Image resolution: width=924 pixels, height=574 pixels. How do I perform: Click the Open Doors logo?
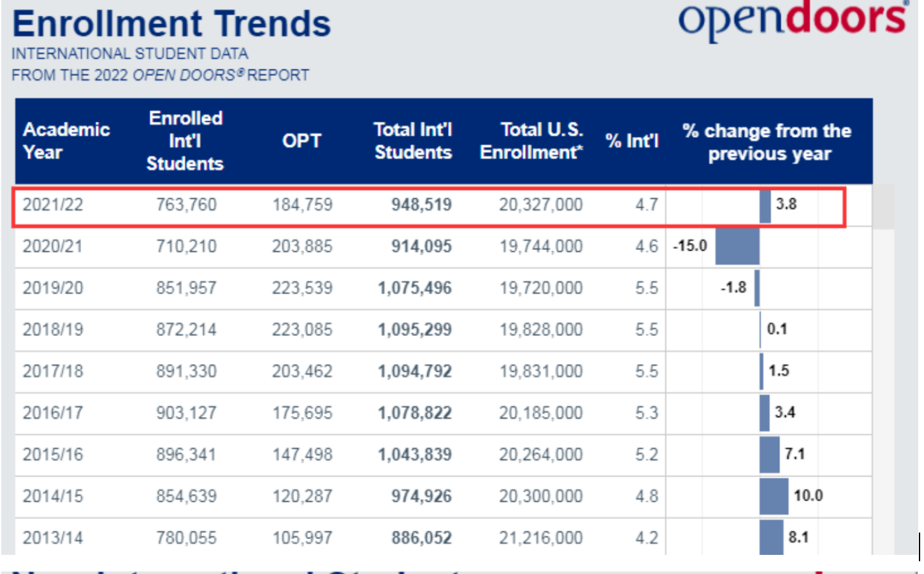tap(792, 19)
